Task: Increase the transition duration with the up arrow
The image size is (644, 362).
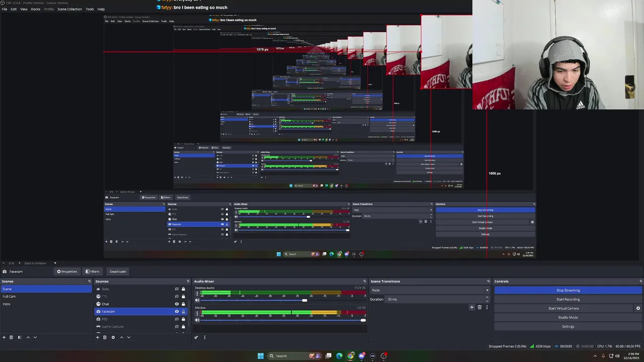Action: point(487,298)
